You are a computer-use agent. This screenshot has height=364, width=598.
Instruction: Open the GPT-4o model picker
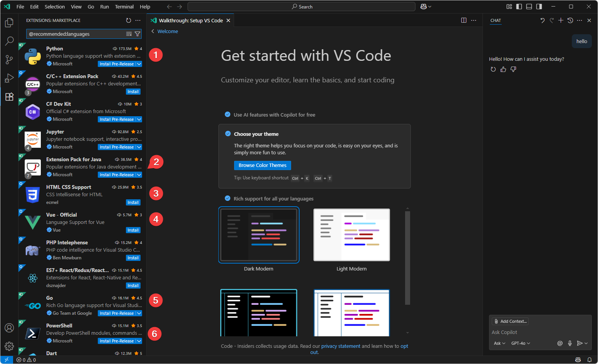tap(521, 343)
